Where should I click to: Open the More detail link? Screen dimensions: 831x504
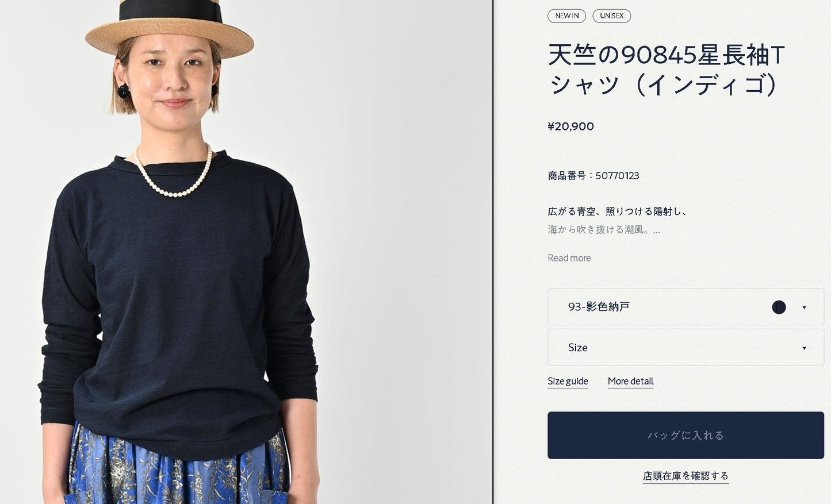tap(630, 381)
